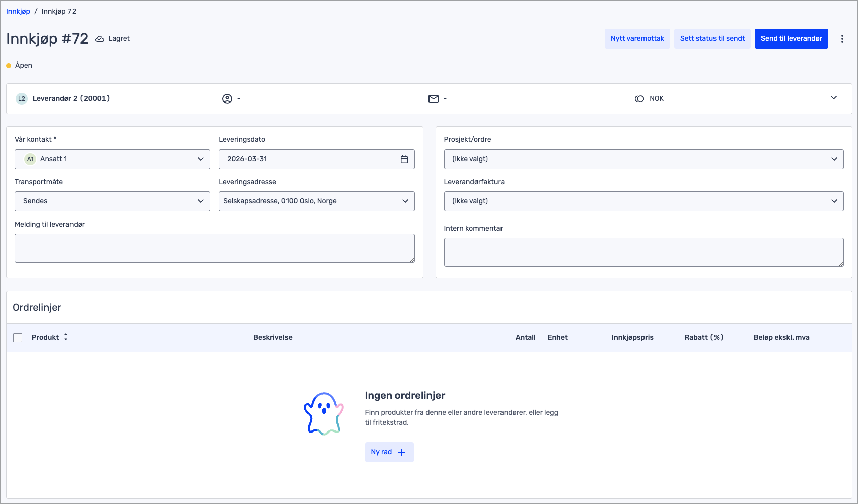Image resolution: width=858 pixels, height=504 pixels.
Task: Click the L2 supplier avatar badge
Action: [22, 99]
